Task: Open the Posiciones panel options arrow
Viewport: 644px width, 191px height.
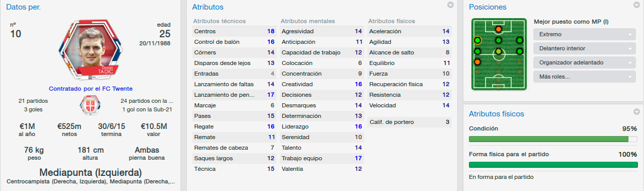Action: pos(636,5)
